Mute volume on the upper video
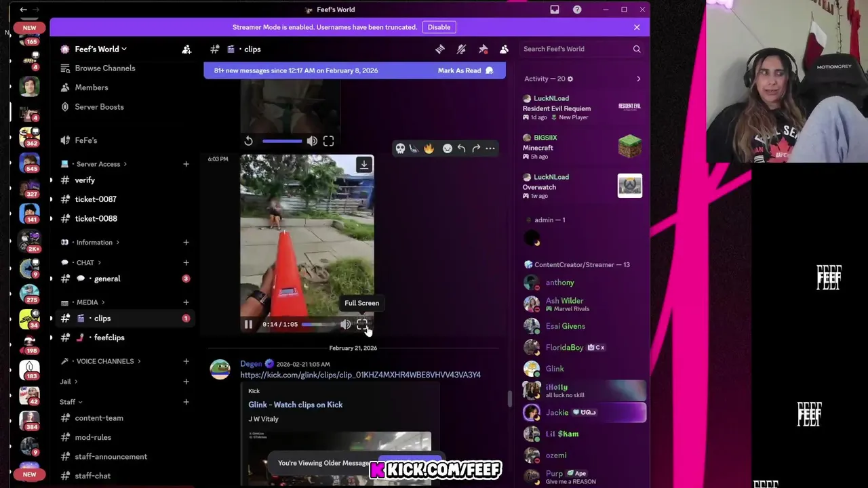 (x=312, y=141)
